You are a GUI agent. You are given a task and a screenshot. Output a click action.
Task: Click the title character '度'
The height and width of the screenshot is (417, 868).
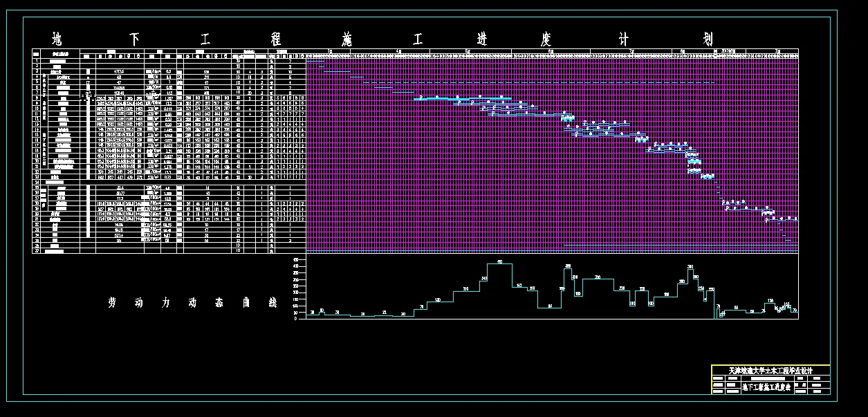click(547, 39)
